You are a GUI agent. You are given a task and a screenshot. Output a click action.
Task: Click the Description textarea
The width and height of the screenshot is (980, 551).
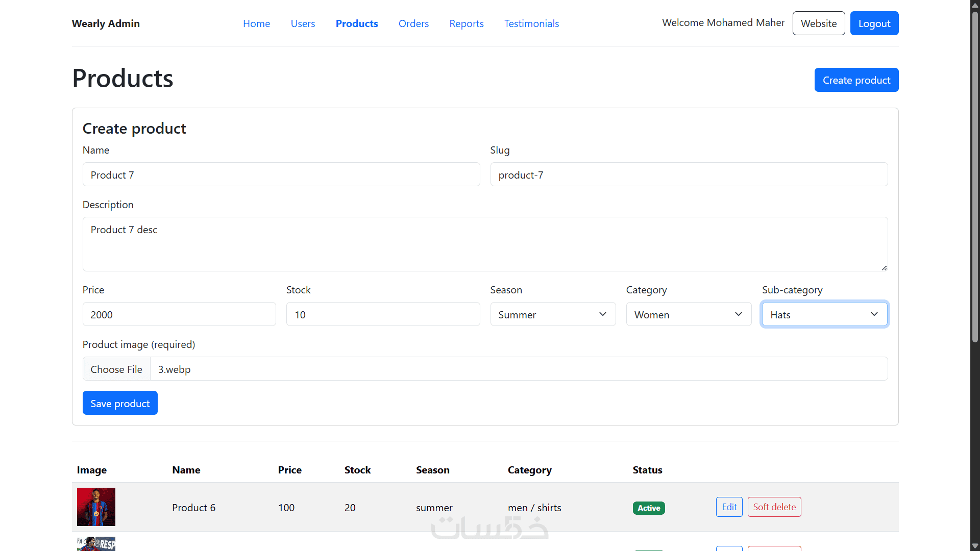(485, 244)
